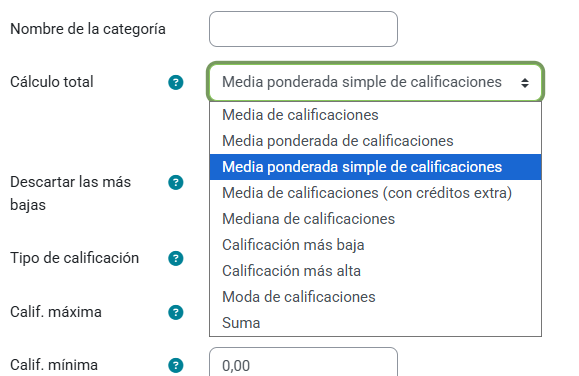Select Mediana de calificaciones
The image size is (579, 376).
375,219
